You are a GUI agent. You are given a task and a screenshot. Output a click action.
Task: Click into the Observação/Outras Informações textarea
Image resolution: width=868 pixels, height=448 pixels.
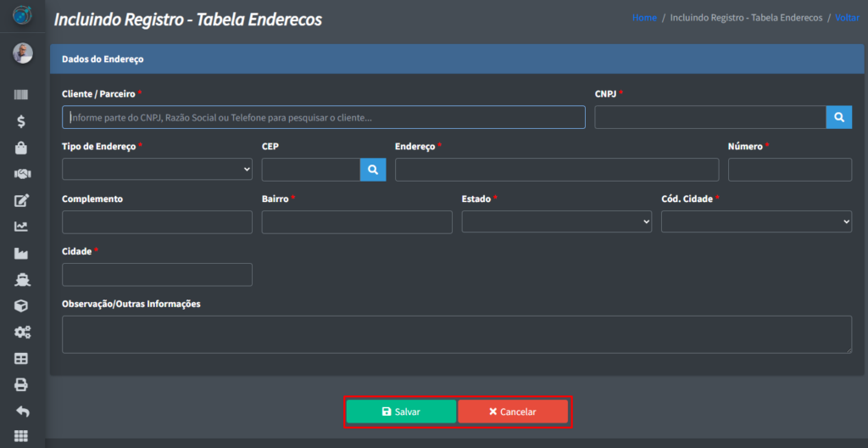pyautogui.click(x=456, y=334)
